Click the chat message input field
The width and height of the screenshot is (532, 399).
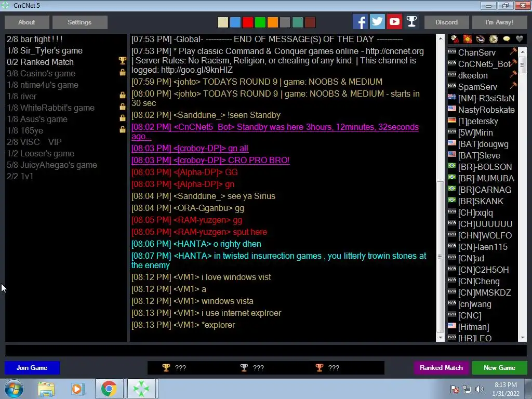point(265,351)
